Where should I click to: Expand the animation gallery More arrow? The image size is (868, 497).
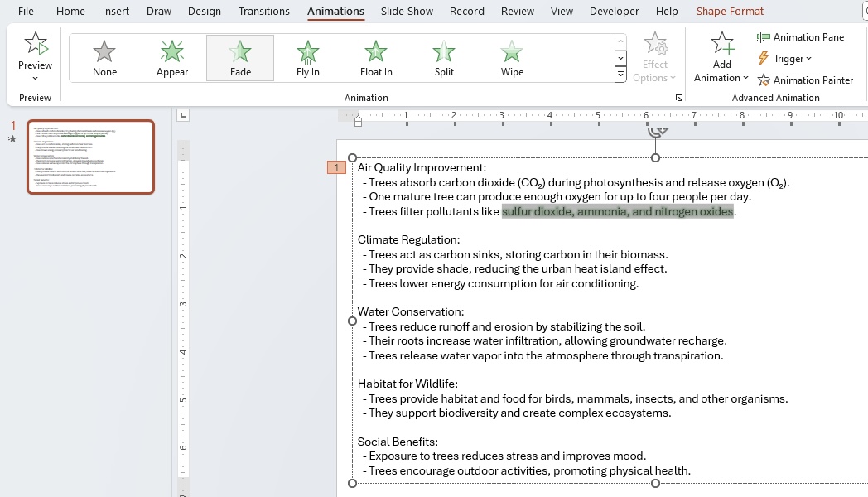620,75
